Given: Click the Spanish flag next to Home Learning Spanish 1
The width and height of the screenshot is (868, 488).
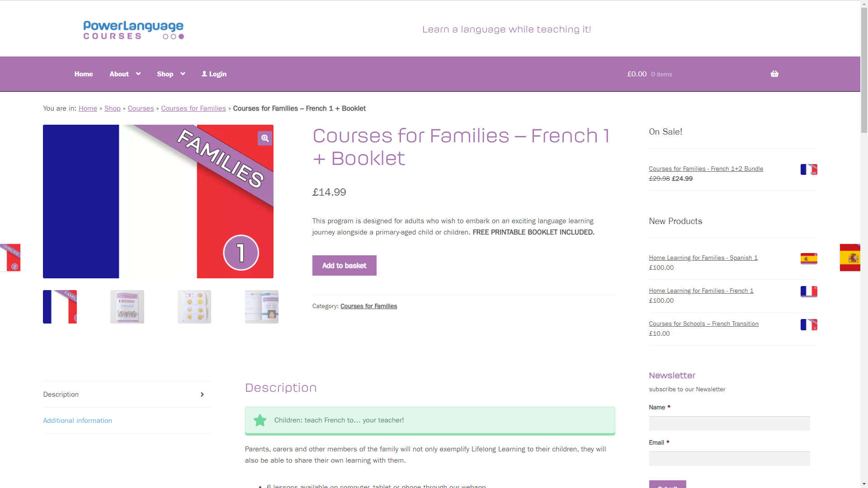Looking at the screenshot, I should tap(809, 258).
